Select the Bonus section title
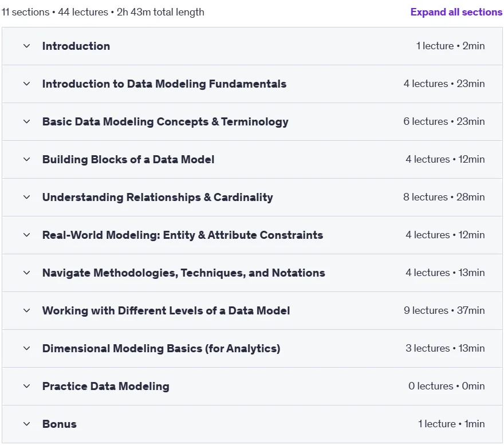The width and height of the screenshot is (504, 445). 60,424
